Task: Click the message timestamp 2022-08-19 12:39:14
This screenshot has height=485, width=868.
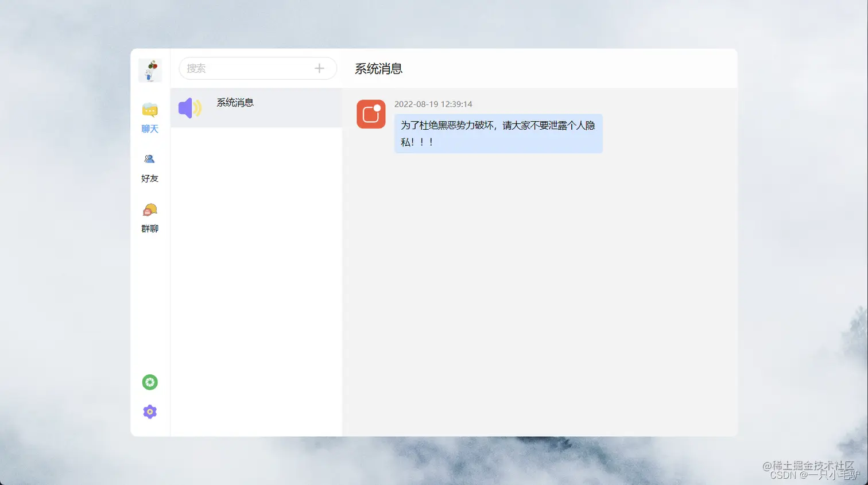Action: pyautogui.click(x=433, y=104)
